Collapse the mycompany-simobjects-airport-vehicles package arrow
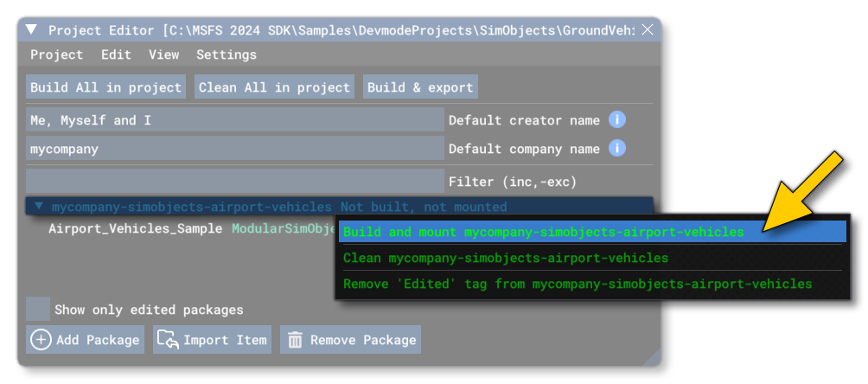The width and height of the screenshot is (868, 384). point(39,206)
